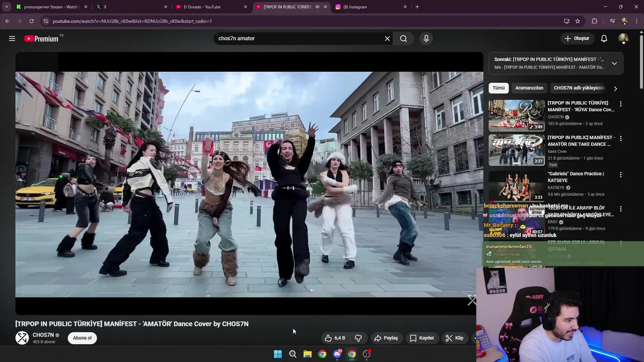Share the video via Paylaş
This screenshot has height=362, width=644.
(386, 338)
